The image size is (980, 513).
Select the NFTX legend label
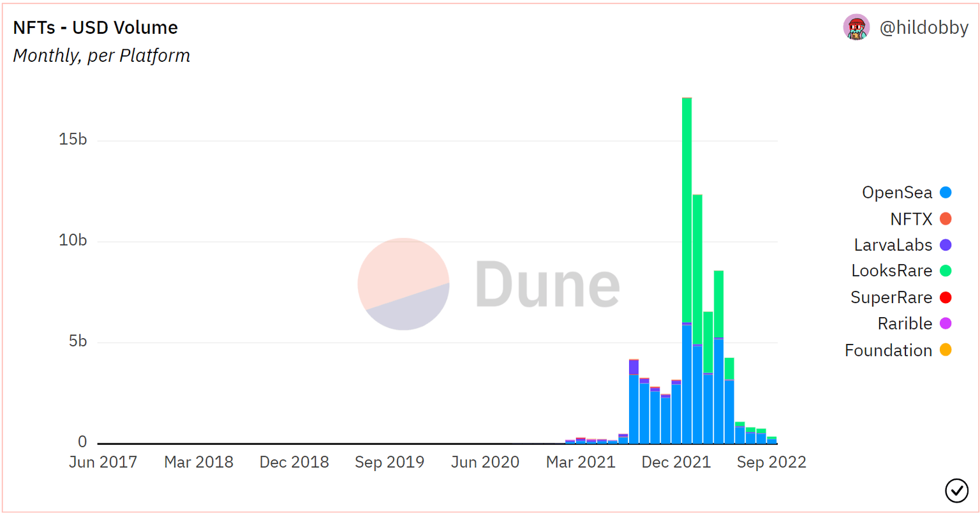click(912, 219)
